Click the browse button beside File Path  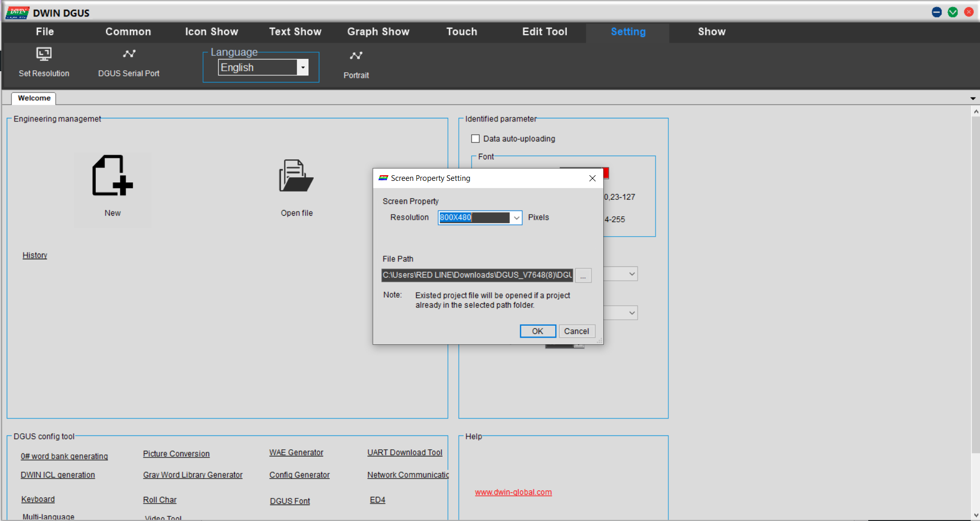(583, 276)
